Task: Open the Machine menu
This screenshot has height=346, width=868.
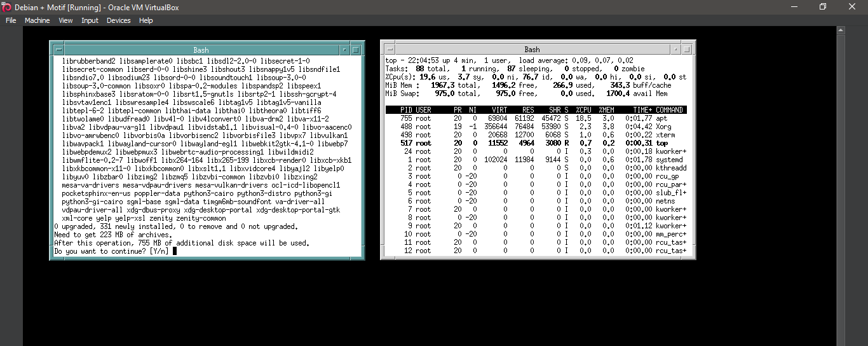Action: (37, 20)
